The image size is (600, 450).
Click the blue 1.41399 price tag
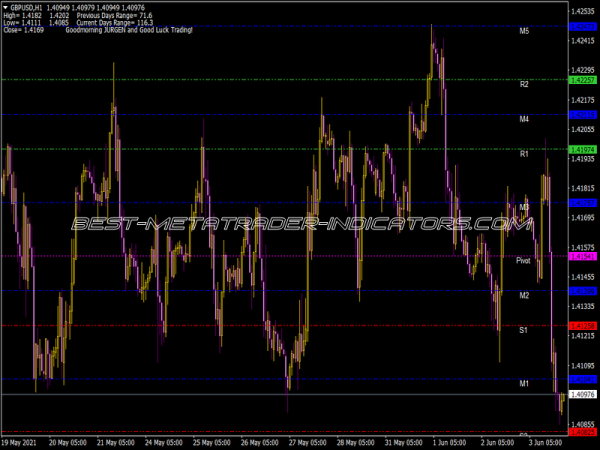coord(583,291)
